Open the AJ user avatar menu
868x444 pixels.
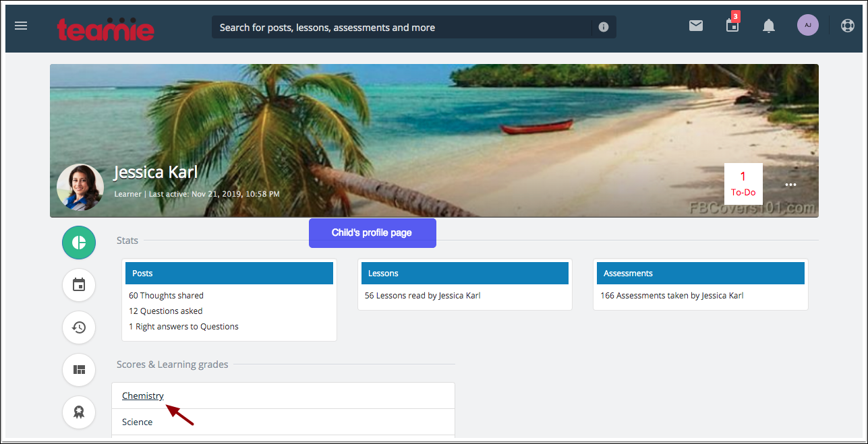point(808,26)
